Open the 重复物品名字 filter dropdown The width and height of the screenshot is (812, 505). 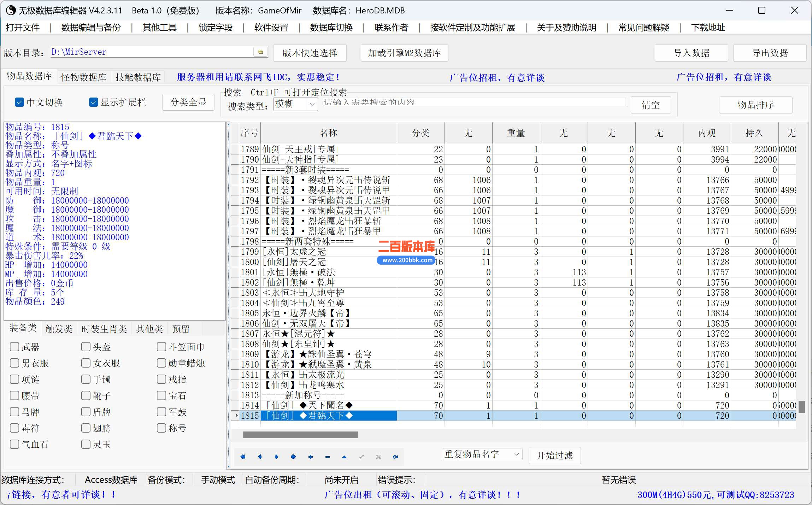click(482, 454)
